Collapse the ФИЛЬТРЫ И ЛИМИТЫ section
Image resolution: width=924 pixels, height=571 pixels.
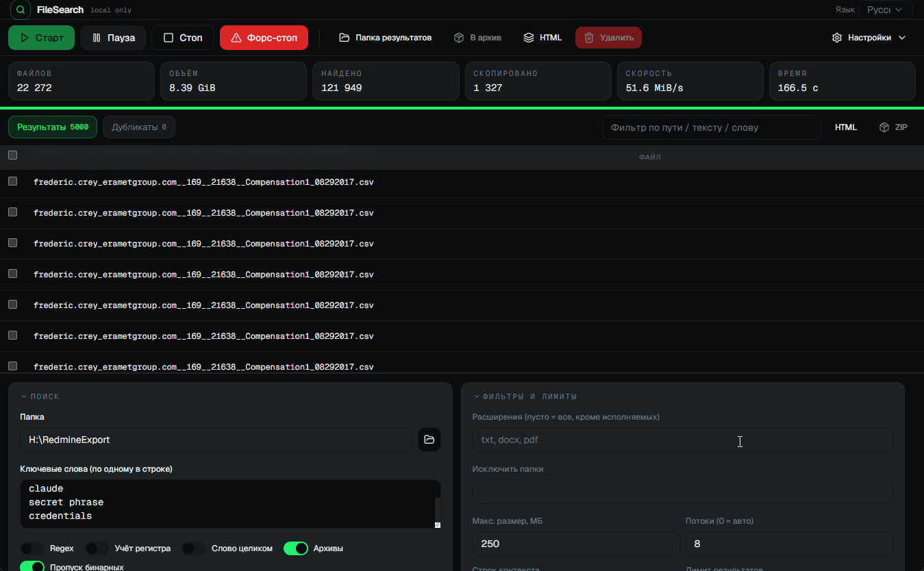pos(525,396)
